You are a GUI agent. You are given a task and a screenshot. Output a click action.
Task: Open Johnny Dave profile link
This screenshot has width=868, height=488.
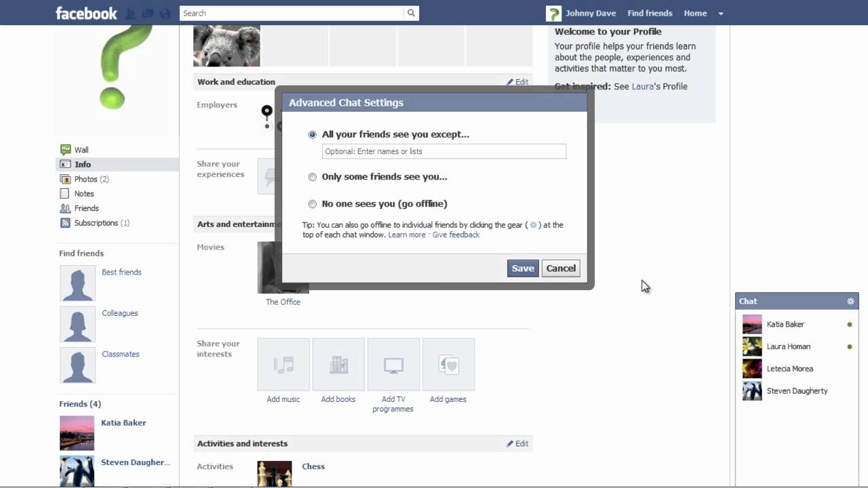591,13
